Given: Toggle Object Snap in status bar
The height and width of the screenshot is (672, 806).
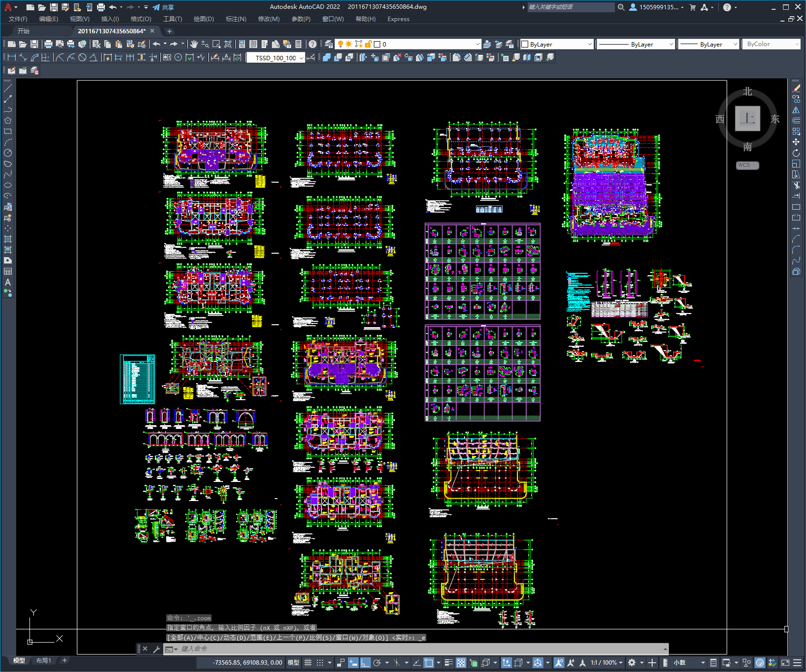Looking at the screenshot, I should (429, 663).
